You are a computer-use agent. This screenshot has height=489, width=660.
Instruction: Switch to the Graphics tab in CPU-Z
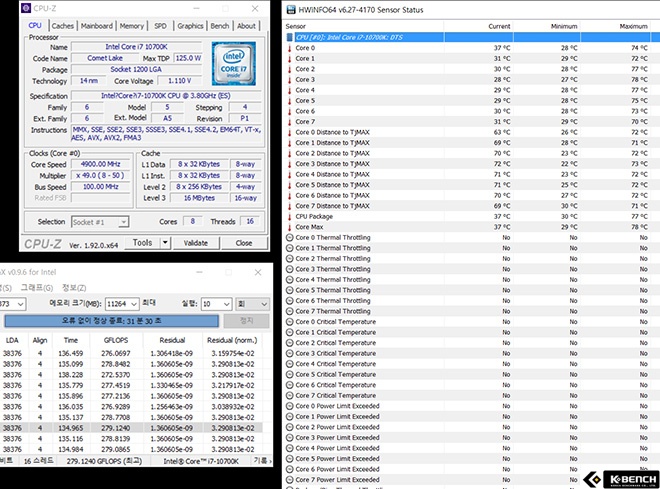[190, 26]
